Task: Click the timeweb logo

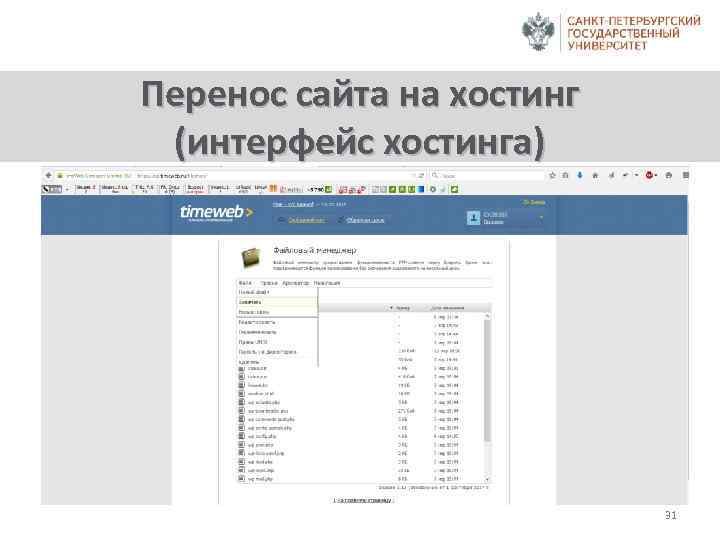Action: [216, 213]
